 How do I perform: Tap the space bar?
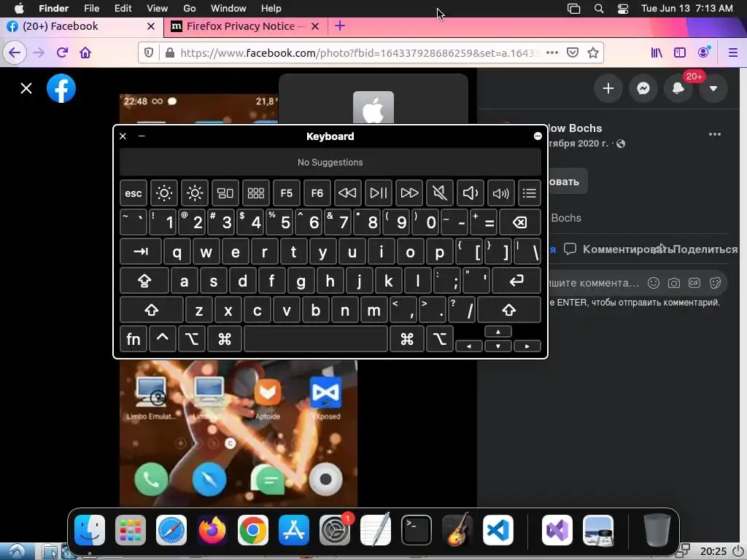[x=316, y=339]
